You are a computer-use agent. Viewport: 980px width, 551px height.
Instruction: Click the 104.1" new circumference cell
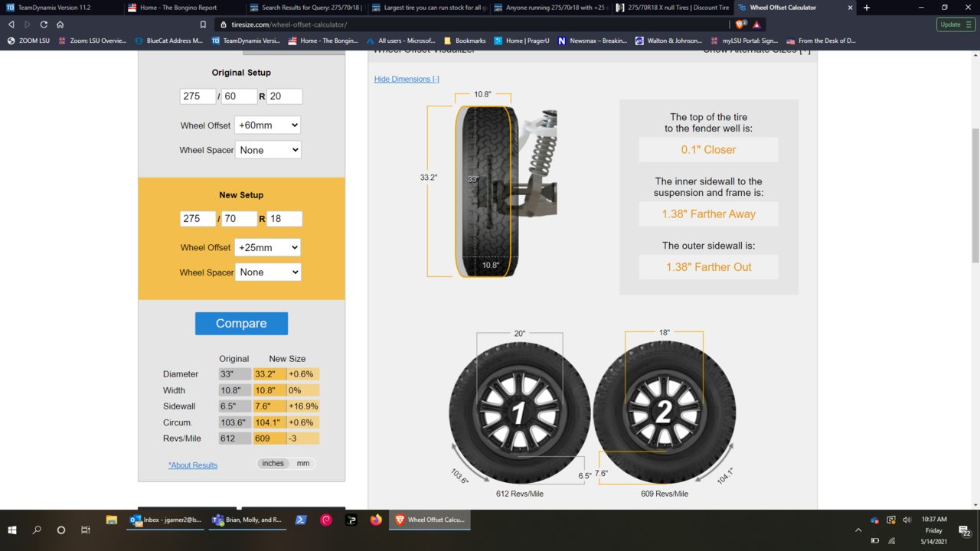(269, 422)
